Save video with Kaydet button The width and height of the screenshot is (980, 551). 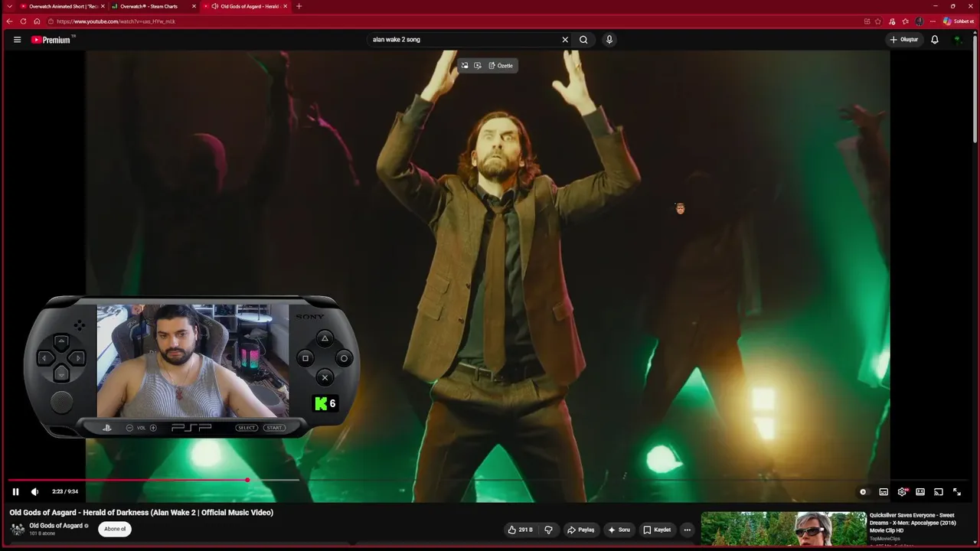(657, 530)
